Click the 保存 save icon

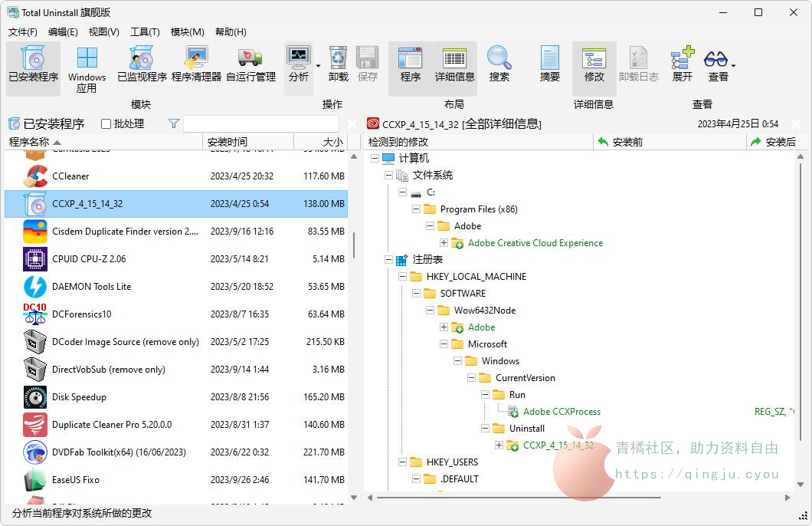pos(368,64)
